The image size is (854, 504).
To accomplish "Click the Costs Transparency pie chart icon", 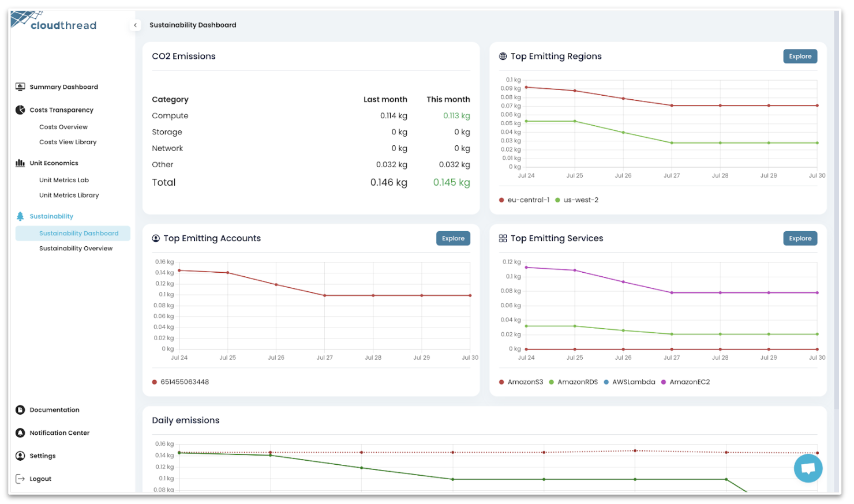I will [x=20, y=110].
